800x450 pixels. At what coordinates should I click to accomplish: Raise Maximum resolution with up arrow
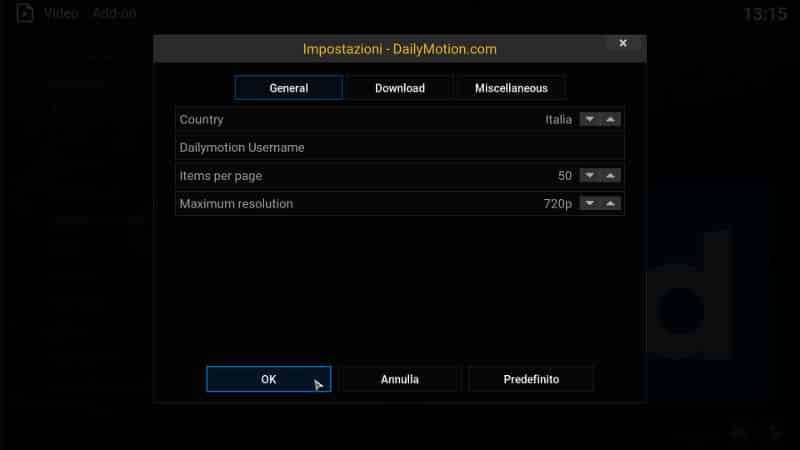(611, 204)
